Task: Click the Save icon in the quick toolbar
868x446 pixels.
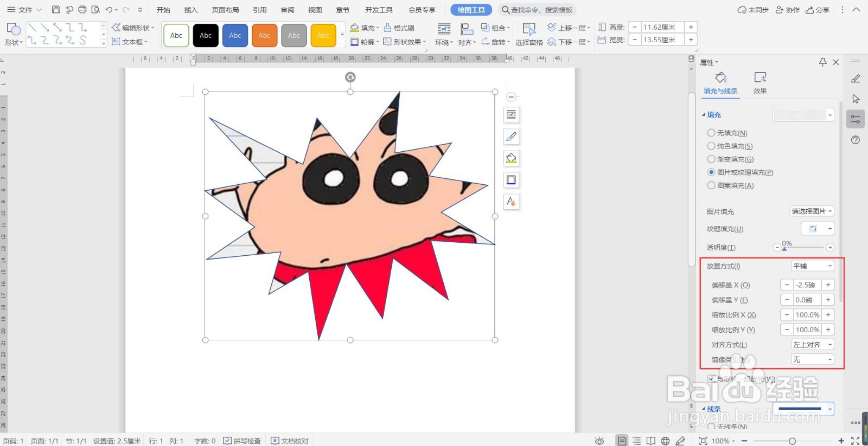Action: click(56, 10)
